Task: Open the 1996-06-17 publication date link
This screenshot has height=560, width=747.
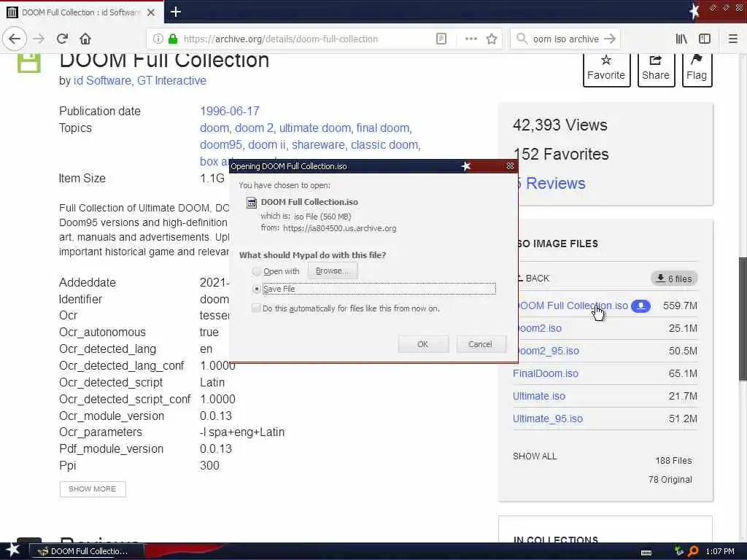Action: [230, 111]
